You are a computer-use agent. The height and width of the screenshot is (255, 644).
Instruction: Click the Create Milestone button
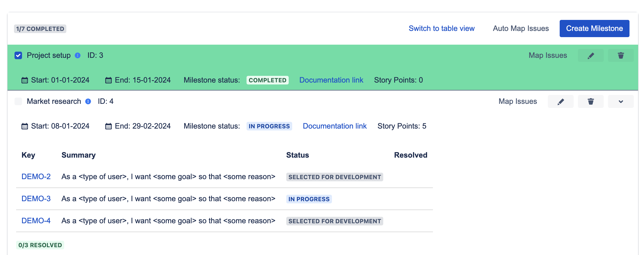pyautogui.click(x=594, y=28)
